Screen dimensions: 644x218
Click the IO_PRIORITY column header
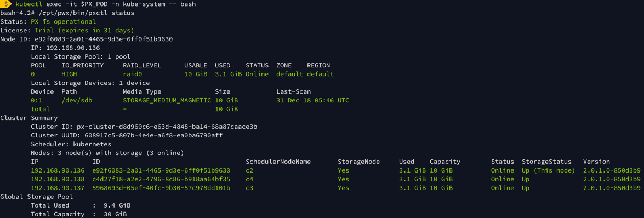[x=81, y=66]
